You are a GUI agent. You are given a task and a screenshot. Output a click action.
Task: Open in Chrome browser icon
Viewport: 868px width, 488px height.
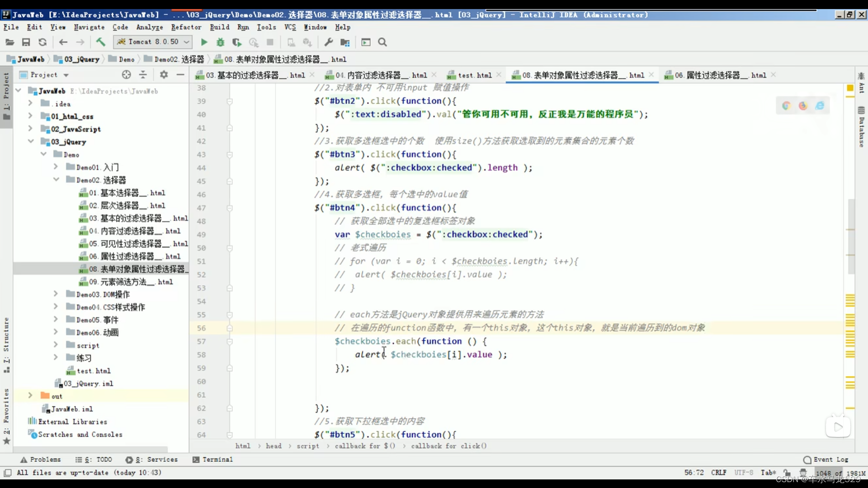pos(786,105)
